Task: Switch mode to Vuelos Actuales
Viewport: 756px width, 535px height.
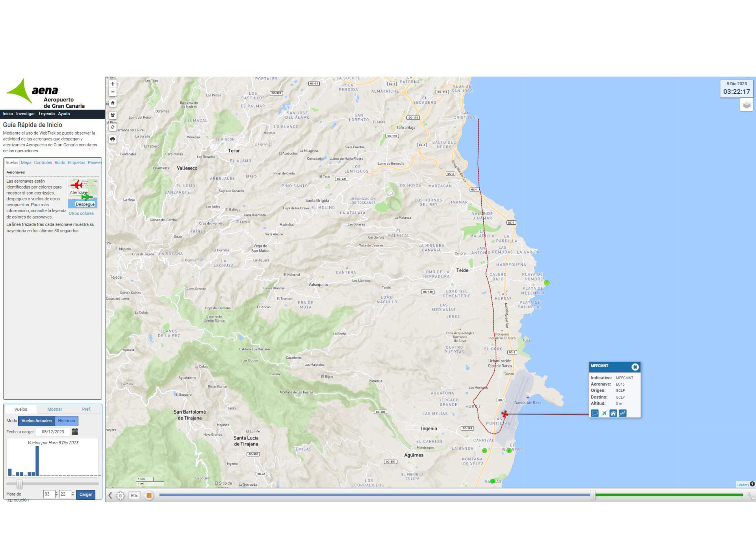Action: [37, 421]
